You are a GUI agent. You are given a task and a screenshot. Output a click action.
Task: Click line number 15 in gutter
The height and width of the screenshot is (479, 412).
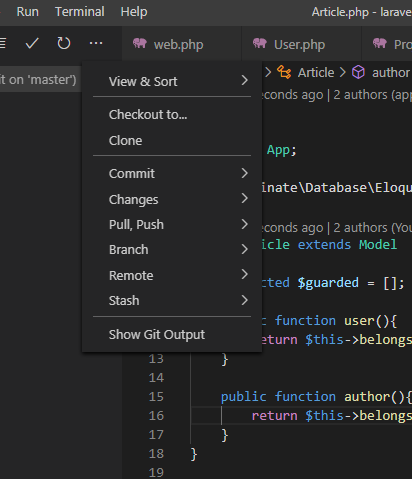[156, 397]
